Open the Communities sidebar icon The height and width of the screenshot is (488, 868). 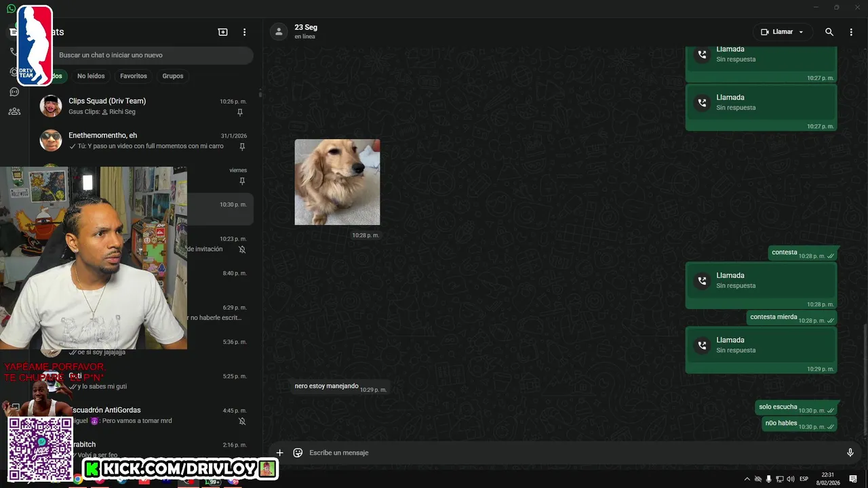[14, 111]
